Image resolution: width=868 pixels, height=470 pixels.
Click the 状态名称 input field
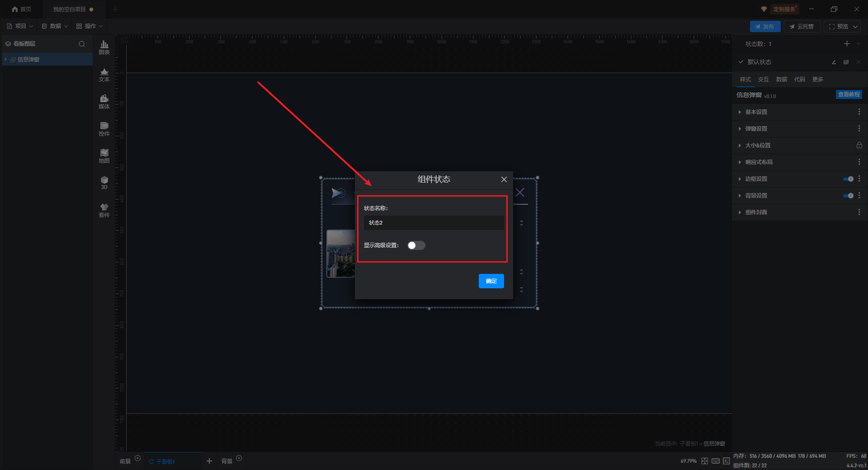pyautogui.click(x=434, y=223)
